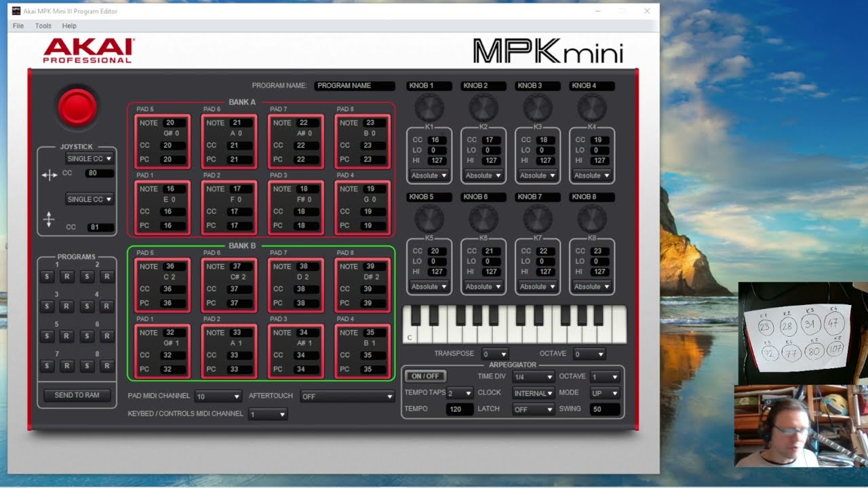
Task: Click Program 2 S button
Action: (x=87, y=277)
